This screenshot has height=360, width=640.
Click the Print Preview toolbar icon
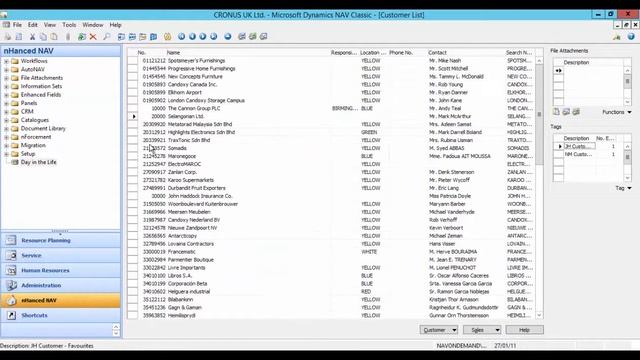click(19, 37)
